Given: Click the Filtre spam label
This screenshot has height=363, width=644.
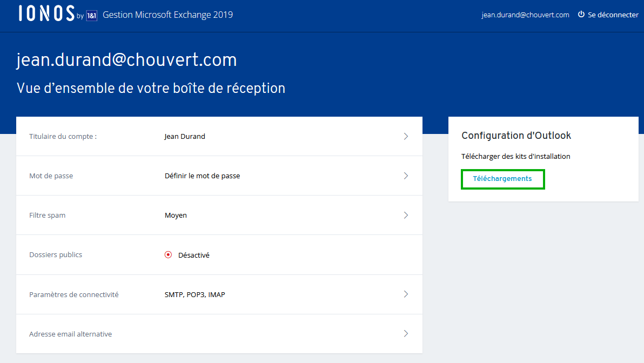Looking at the screenshot, I should pos(47,215).
